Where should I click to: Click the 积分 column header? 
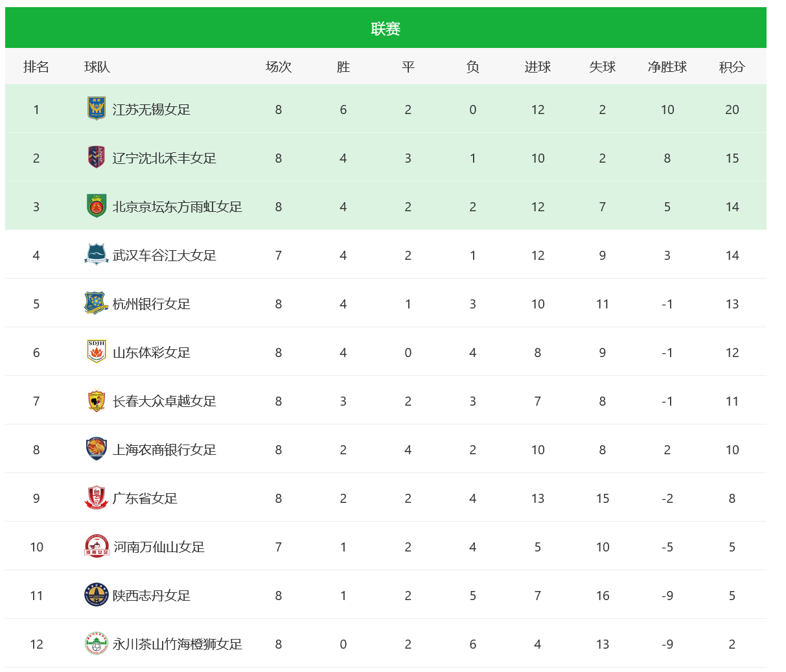tap(732, 67)
